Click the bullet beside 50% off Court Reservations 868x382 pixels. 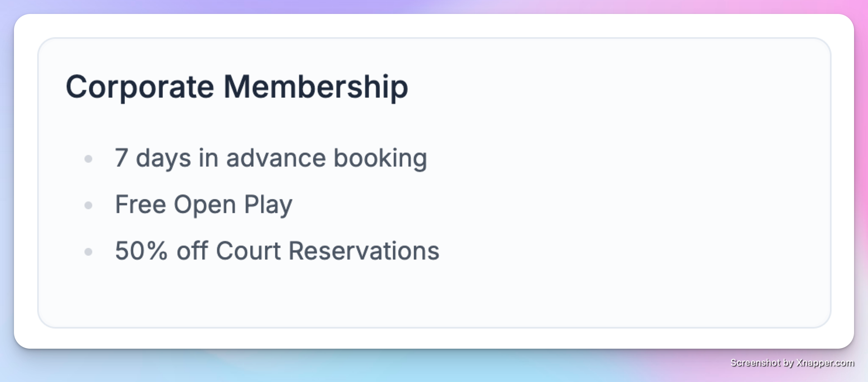88,252
